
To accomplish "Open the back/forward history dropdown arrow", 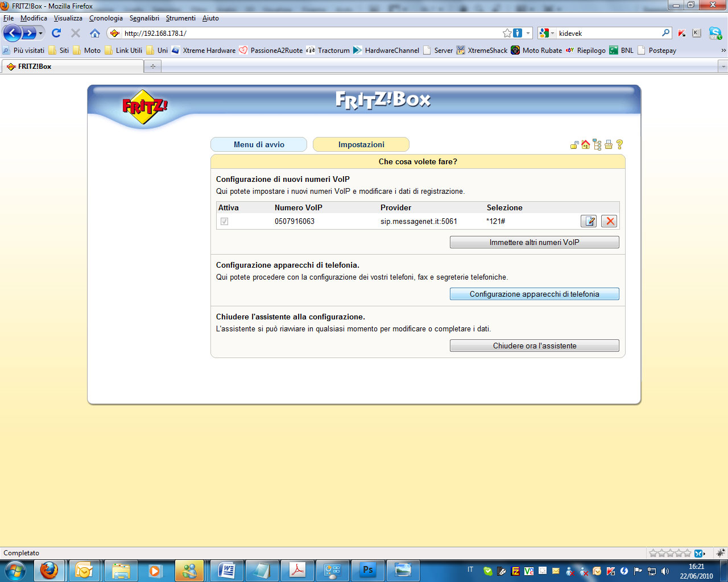I will tap(40, 33).
